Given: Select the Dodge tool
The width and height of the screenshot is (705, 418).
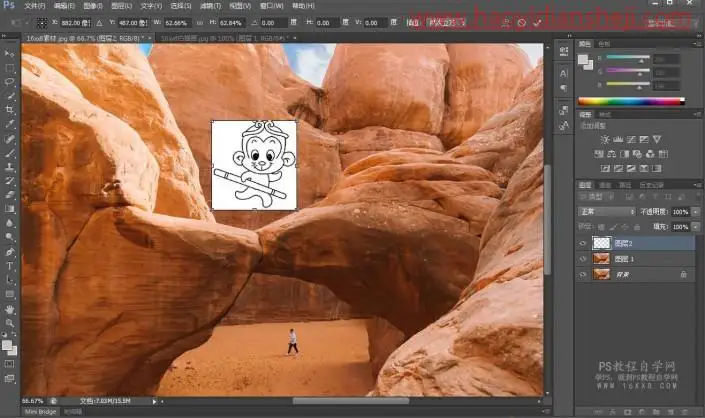Looking at the screenshot, I should (x=9, y=237).
